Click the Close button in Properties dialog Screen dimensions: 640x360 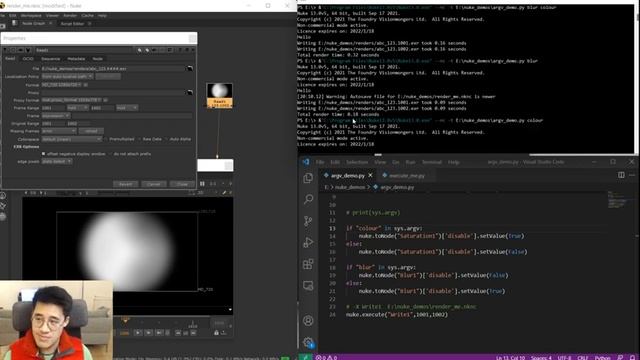(x=182, y=184)
